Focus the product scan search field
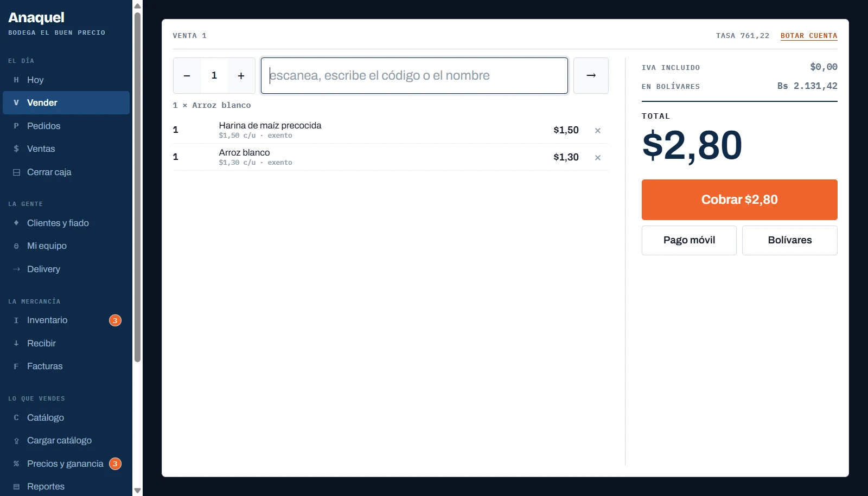 [x=414, y=75]
